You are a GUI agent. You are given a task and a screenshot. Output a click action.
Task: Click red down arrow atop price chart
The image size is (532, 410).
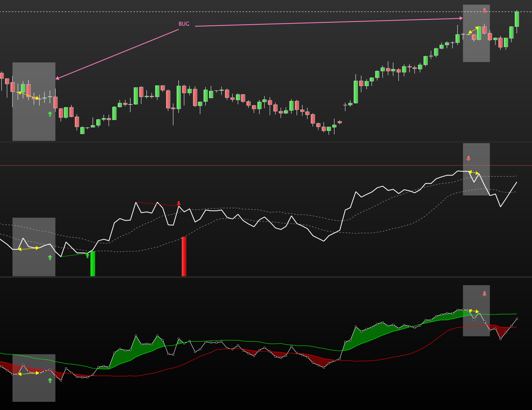484,10
